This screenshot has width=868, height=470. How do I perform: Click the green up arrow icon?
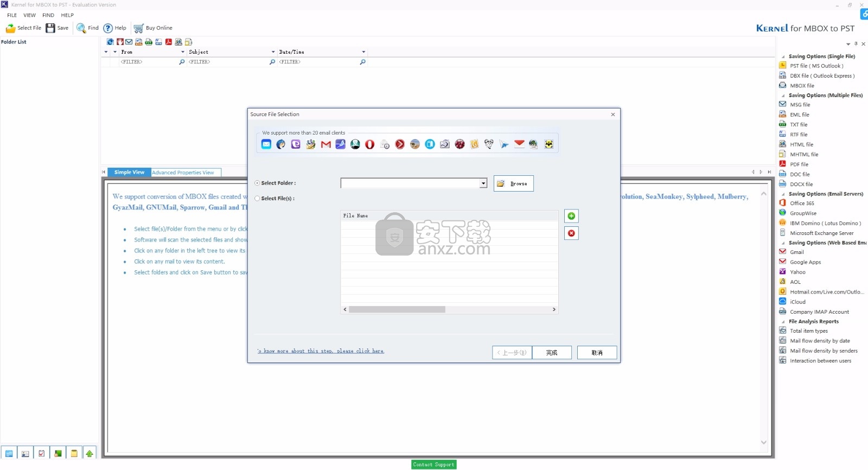(x=90, y=453)
